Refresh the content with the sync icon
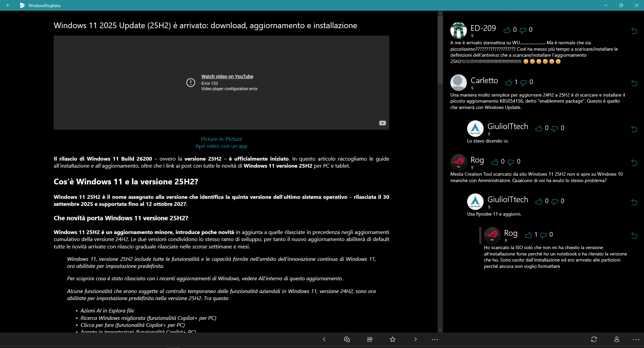 pyautogui.click(x=594, y=339)
